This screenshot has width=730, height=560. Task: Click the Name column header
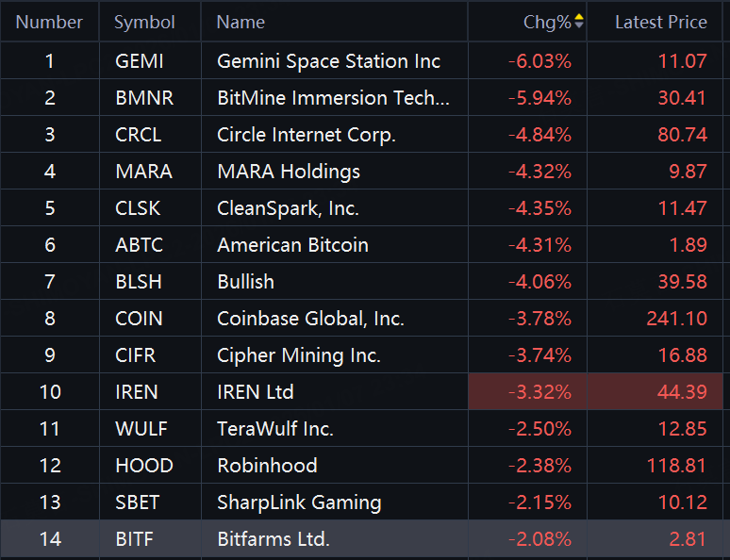pos(241,22)
